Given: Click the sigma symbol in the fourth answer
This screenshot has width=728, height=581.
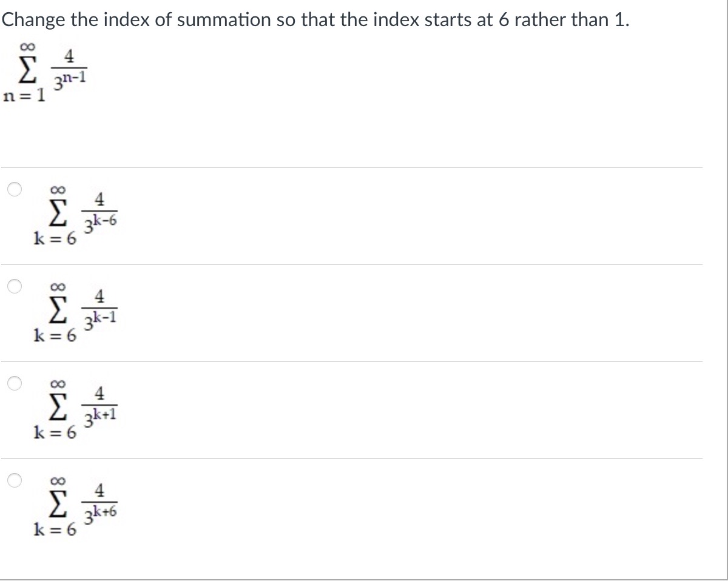Looking at the screenshot, I should click(x=56, y=504).
